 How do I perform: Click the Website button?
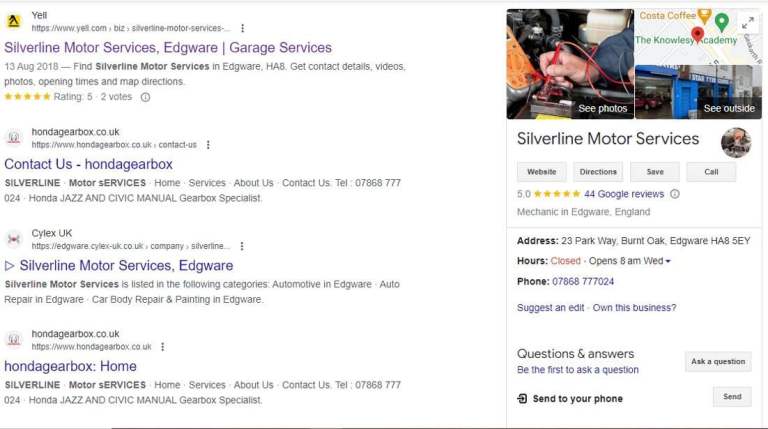542,172
